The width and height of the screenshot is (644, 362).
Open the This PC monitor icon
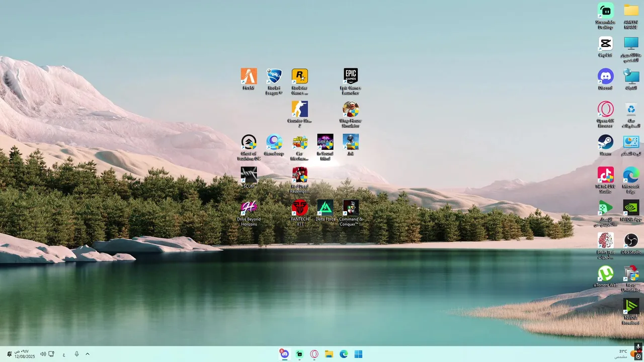click(x=631, y=49)
